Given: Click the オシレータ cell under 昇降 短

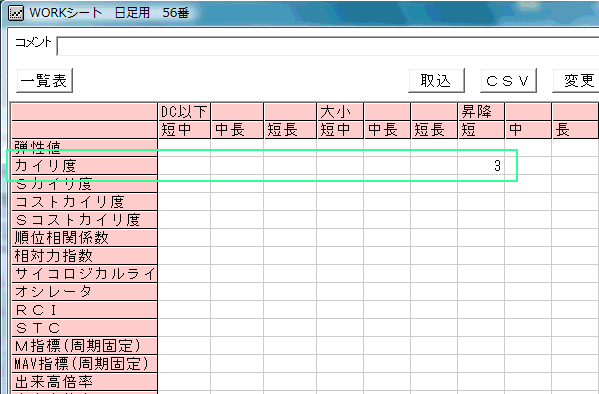Looking at the screenshot, I should (481, 292).
